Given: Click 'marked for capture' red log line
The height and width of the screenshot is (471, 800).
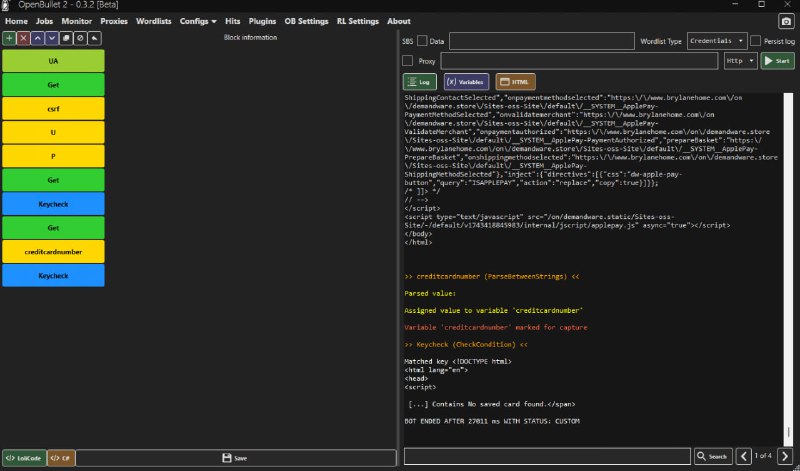Looking at the screenshot, I should click(x=495, y=328).
